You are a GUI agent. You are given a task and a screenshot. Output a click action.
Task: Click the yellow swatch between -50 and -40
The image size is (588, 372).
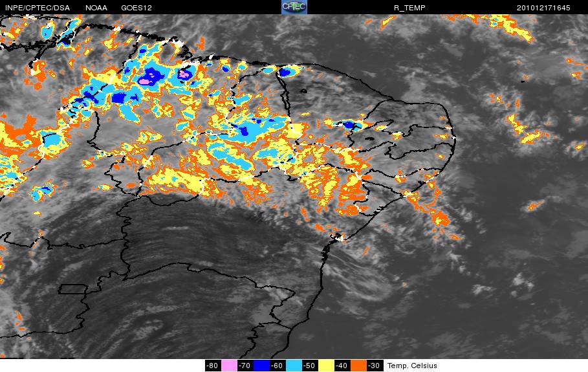coord(326,366)
